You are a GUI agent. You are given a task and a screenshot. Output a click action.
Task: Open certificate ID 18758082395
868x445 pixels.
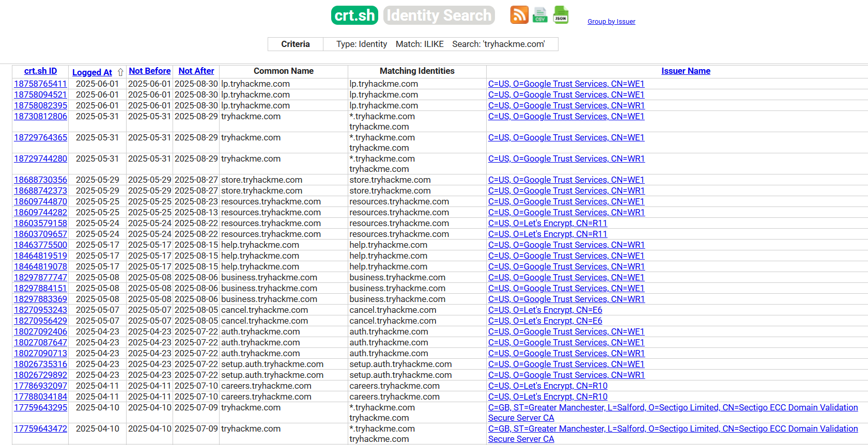pos(40,105)
